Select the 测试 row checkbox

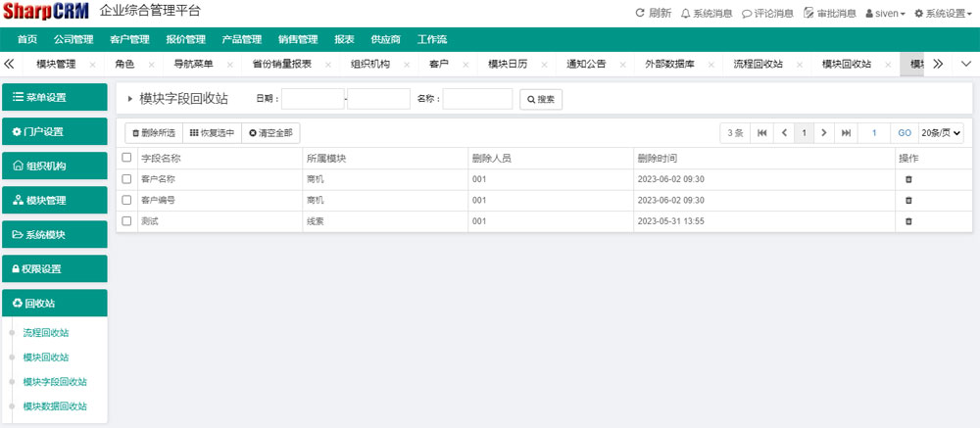pos(126,221)
